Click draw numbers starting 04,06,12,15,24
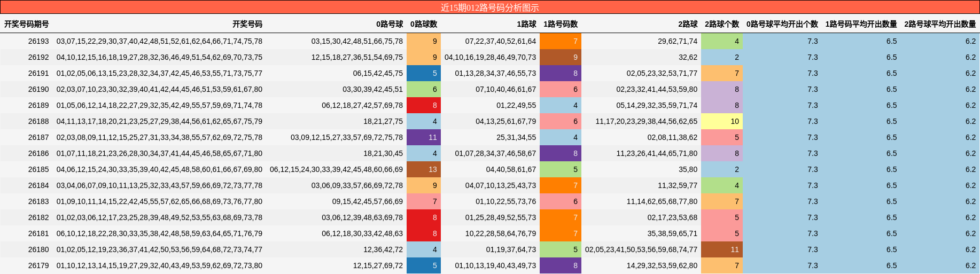 click(x=159, y=169)
